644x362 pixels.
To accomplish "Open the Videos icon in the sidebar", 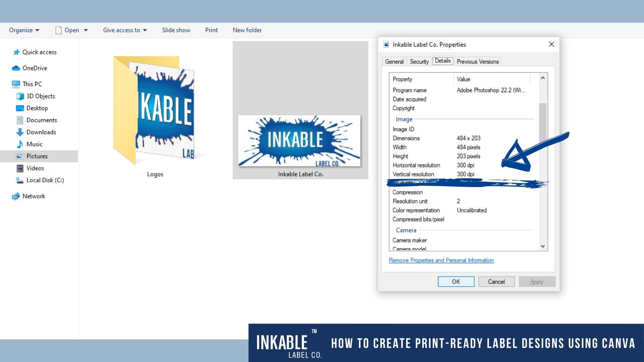I will pos(20,168).
